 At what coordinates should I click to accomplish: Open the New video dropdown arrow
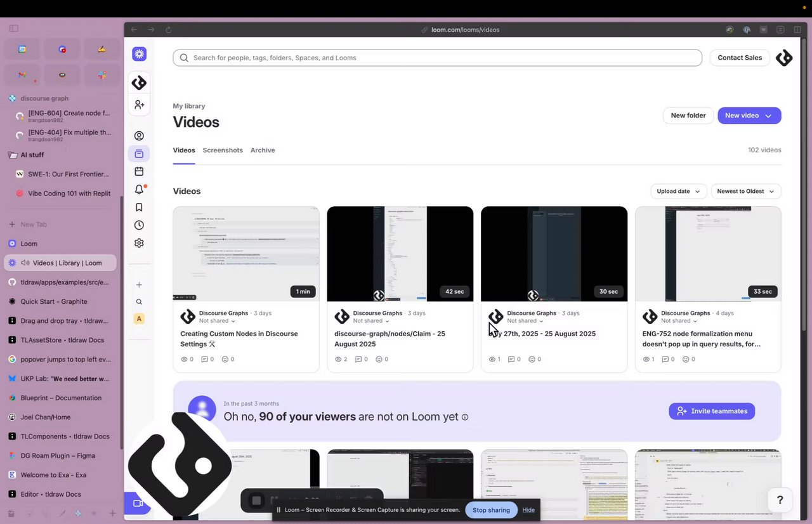point(768,116)
